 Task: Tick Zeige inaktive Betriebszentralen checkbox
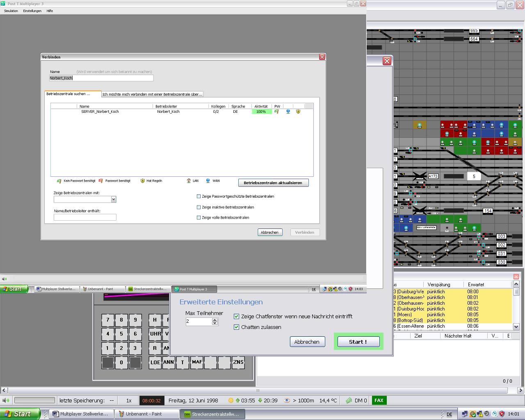coord(199,207)
